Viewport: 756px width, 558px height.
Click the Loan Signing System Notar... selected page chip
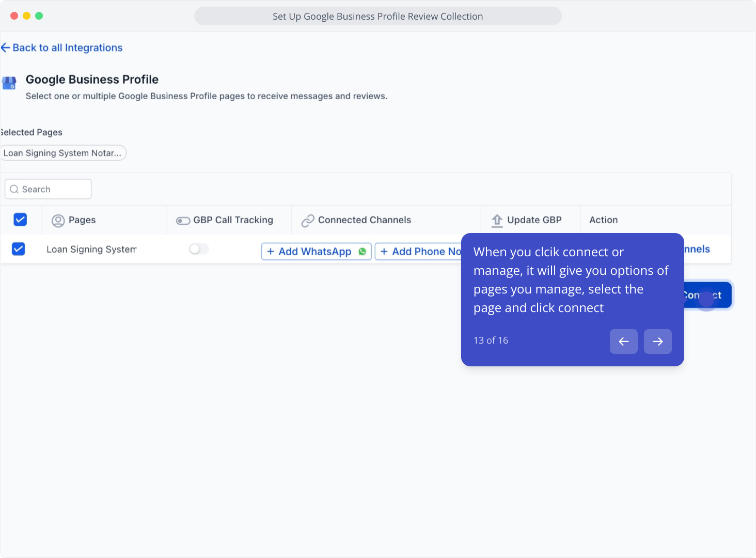click(62, 153)
